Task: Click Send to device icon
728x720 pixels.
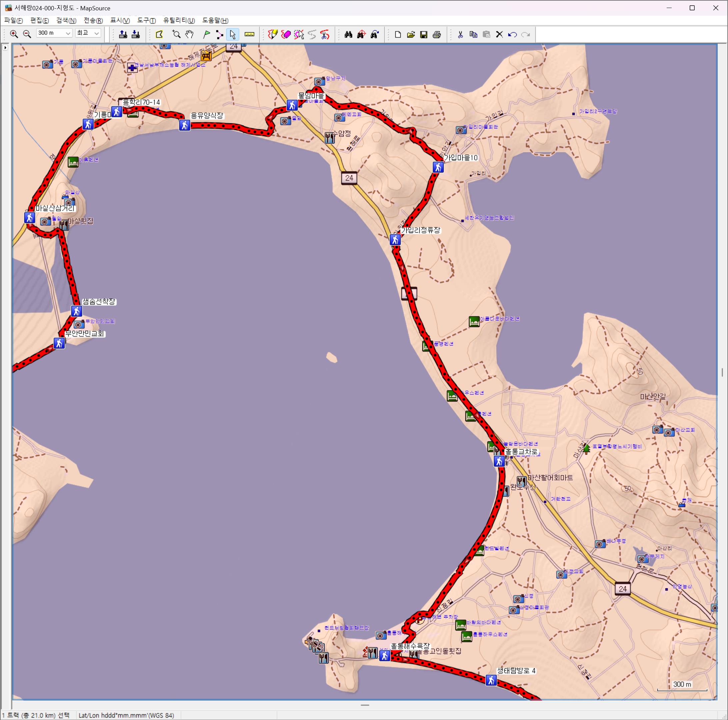Action: coord(136,34)
